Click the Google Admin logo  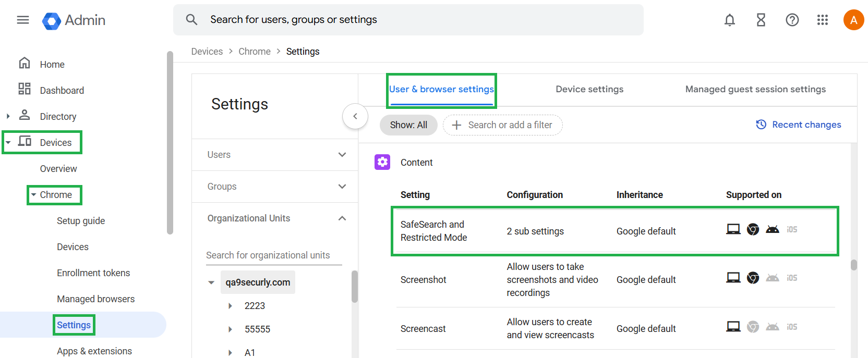click(x=74, y=20)
